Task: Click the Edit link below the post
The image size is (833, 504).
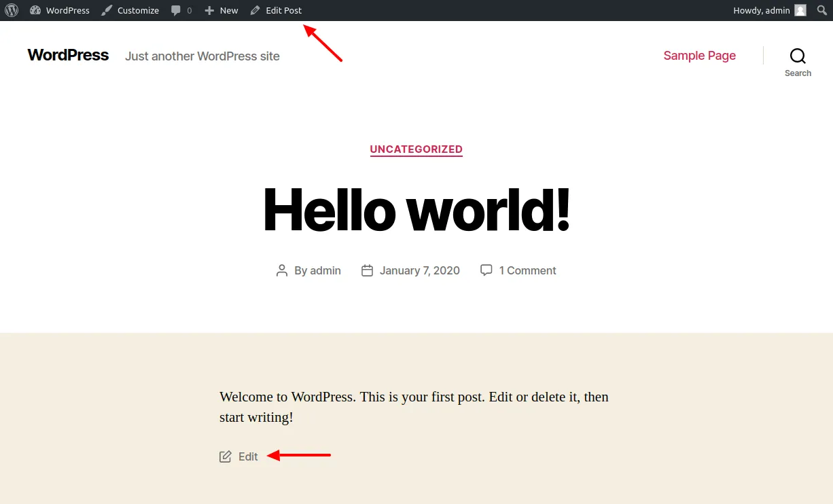Action: pos(248,456)
